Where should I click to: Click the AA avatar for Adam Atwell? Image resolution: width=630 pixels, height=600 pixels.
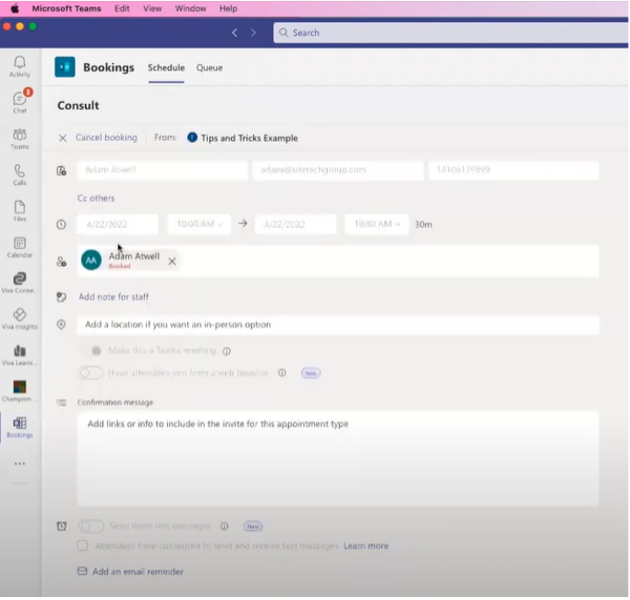[x=91, y=261]
